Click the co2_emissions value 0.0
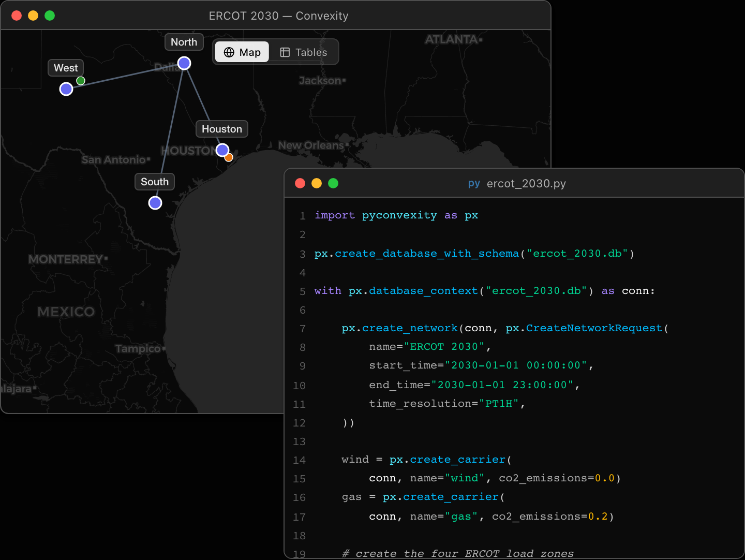 604,478
